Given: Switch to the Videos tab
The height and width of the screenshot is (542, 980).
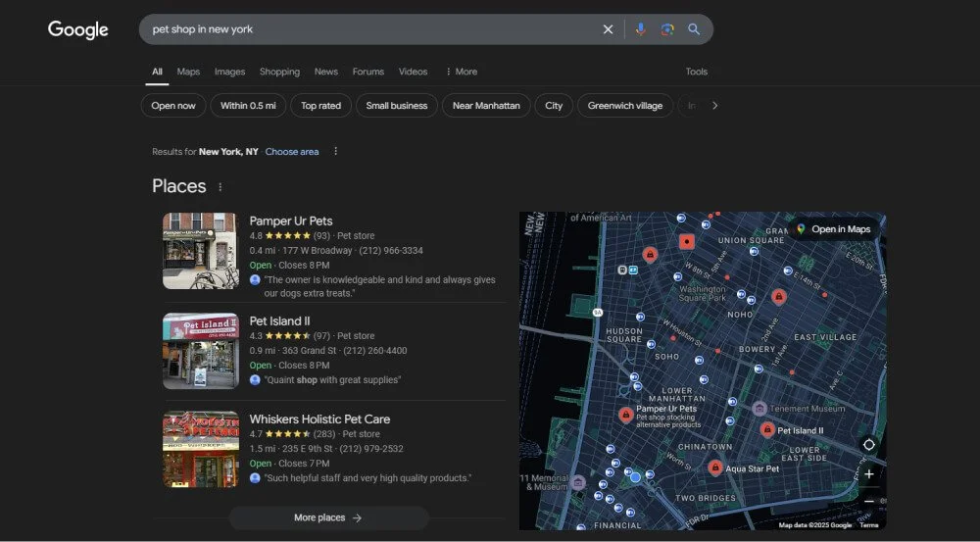Looking at the screenshot, I should [x=414, y=72].
